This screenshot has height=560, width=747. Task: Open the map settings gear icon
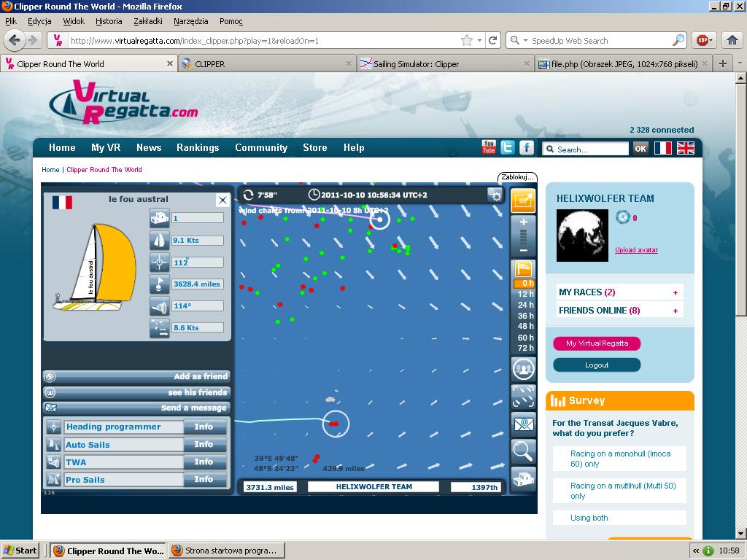(495, 195)
